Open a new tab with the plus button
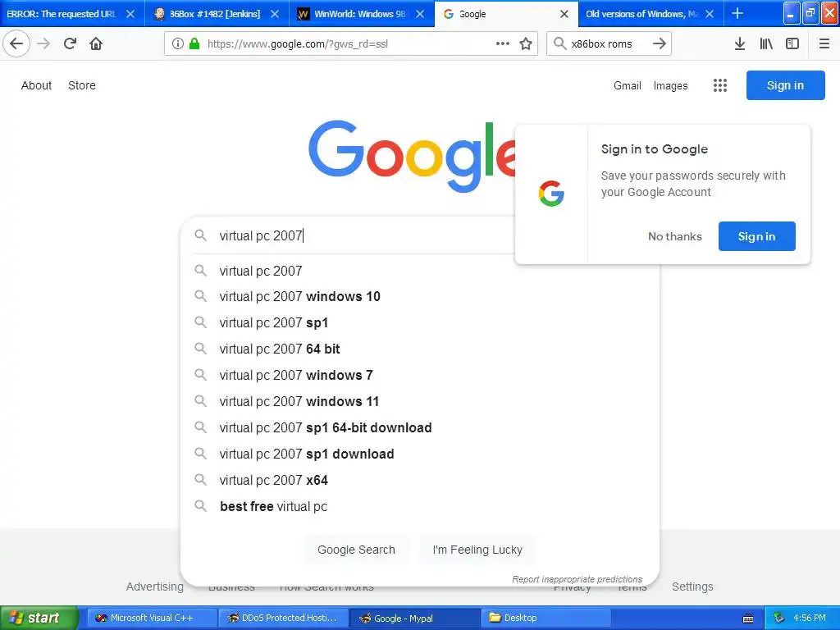Image resolution: width=840 pixels, height=630 pixels. point(737,14)
